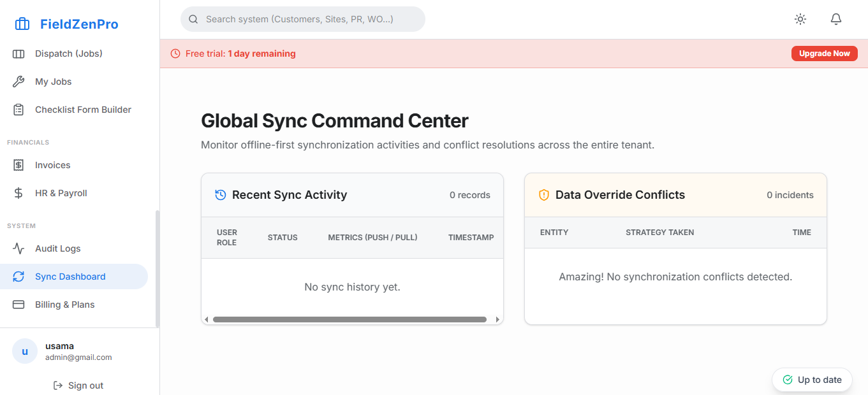868x395 pixels.
Task: Click the HR & Payroll dollar icon
Action: pyautogui.click(x=18, y=193)
